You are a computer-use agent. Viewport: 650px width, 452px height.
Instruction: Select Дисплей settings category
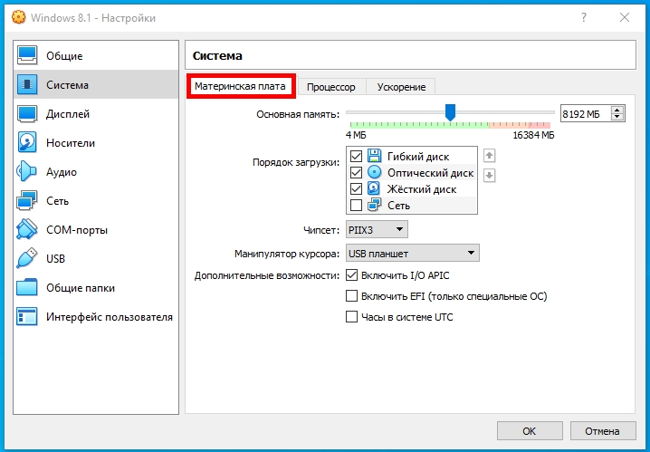click(96, 114)
